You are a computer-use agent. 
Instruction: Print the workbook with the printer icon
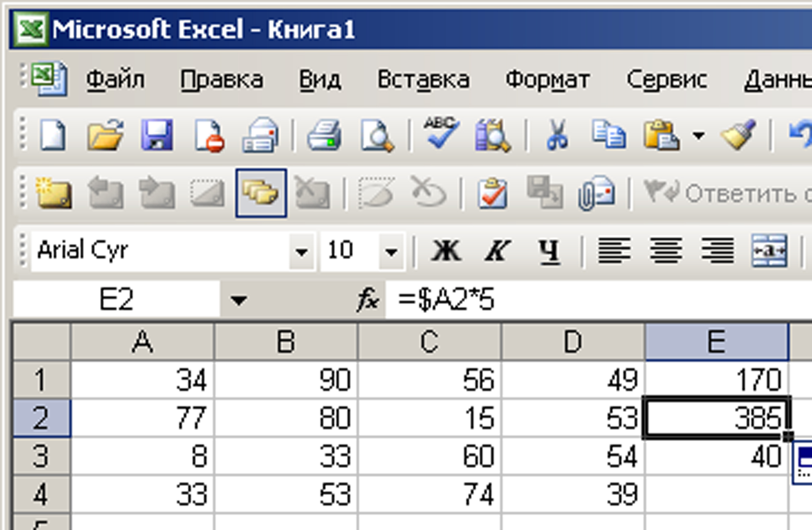324,135
